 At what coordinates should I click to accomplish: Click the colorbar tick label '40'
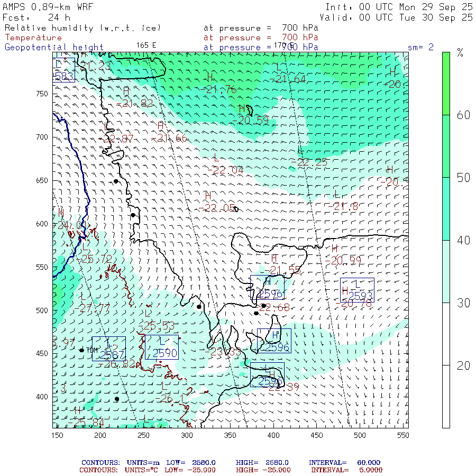tap(463, 241)
